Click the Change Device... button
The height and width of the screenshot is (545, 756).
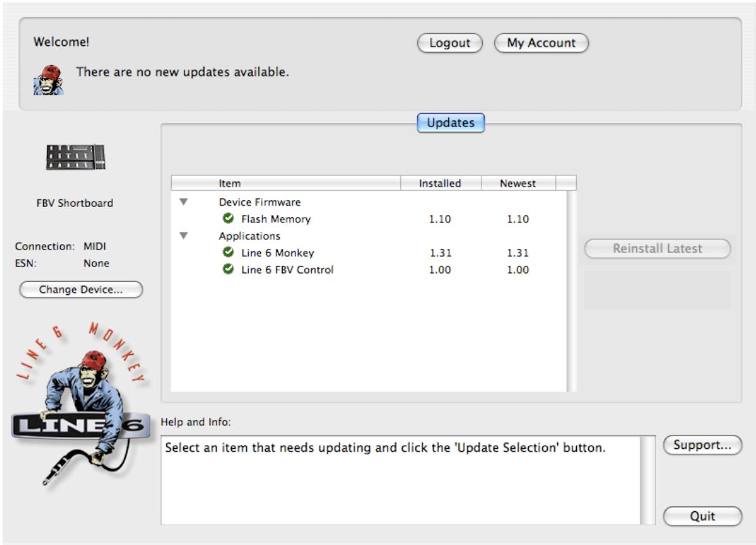(81, 289)
